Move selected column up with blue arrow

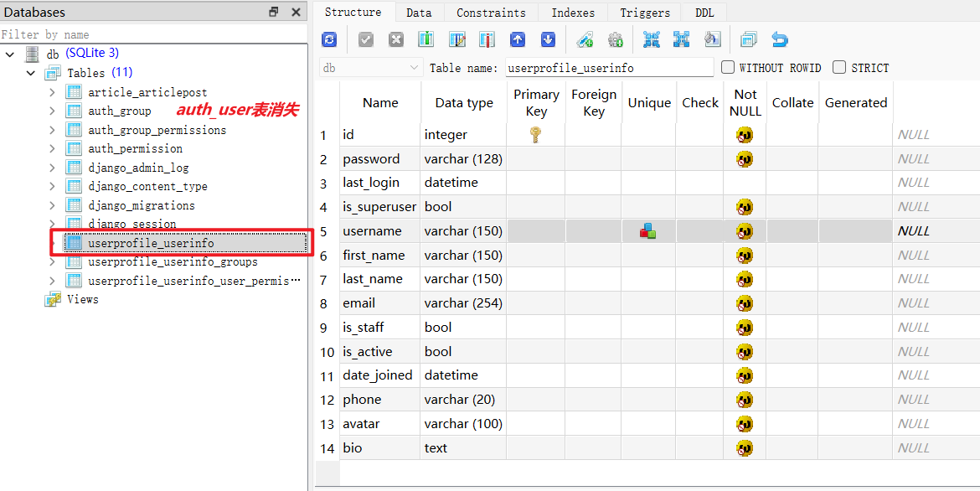[518, 39]
